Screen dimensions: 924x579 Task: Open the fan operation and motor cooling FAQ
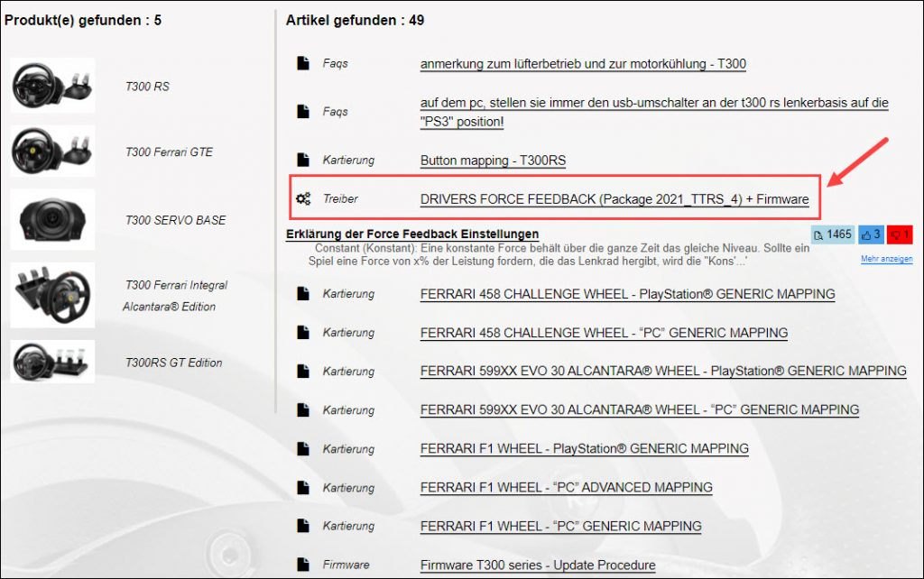(583, 64)
